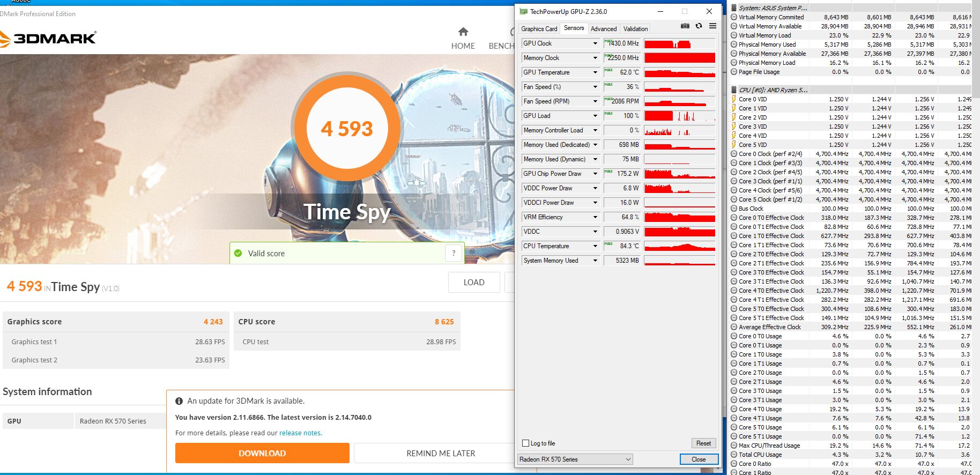Click Graphics test 1 result 28.63 FPS
Viewport: 980px width, 475px height.
tap(210, 342)
